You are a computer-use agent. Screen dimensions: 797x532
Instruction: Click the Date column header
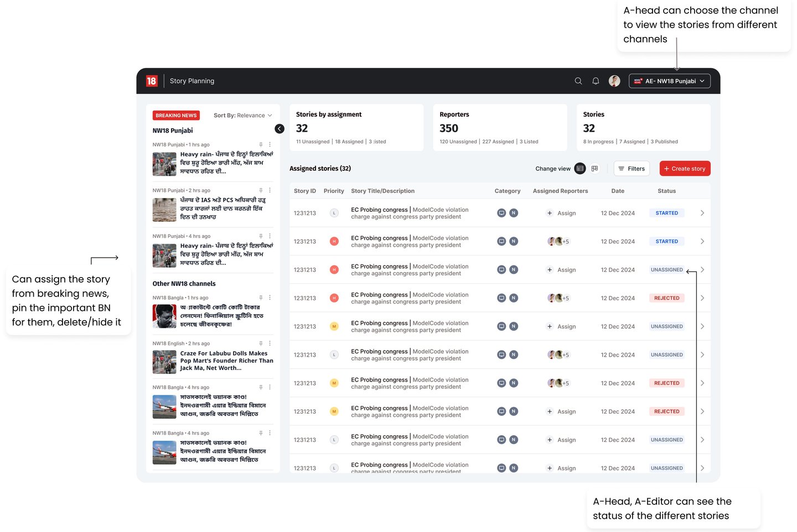tap(618, 191)
